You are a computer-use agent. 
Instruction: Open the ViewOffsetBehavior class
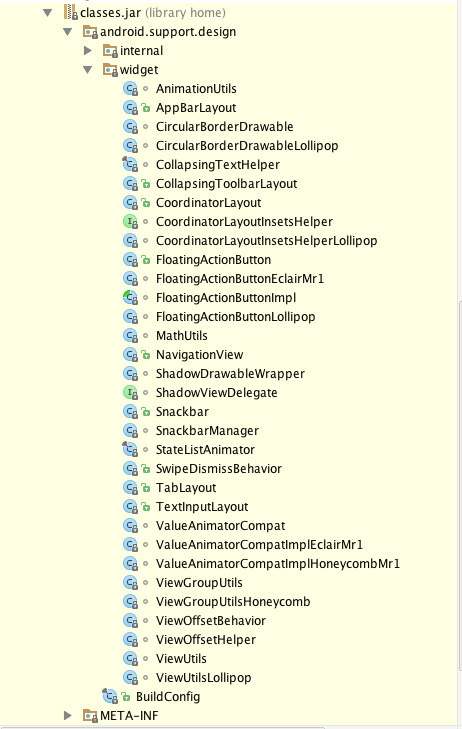(x=211, y=621)
